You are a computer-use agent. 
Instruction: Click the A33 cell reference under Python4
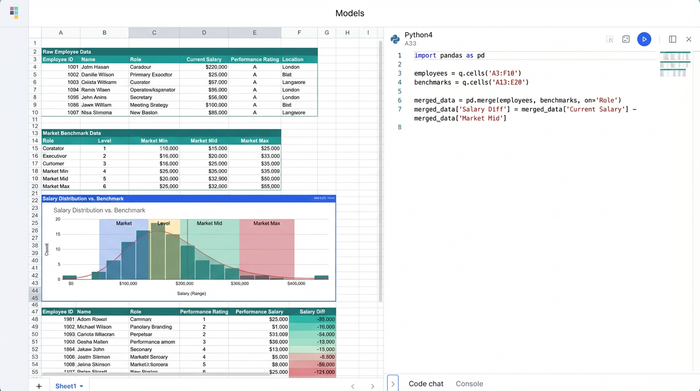[x=410, y=43]
